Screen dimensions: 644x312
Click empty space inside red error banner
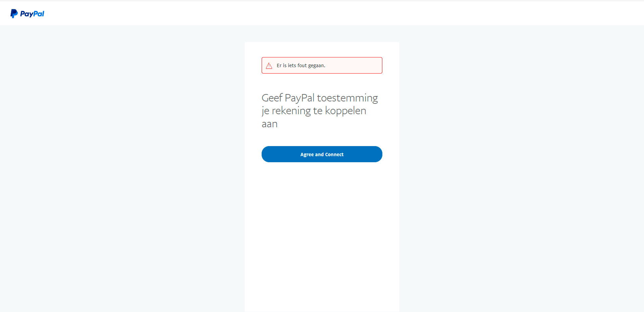point(356,65)
